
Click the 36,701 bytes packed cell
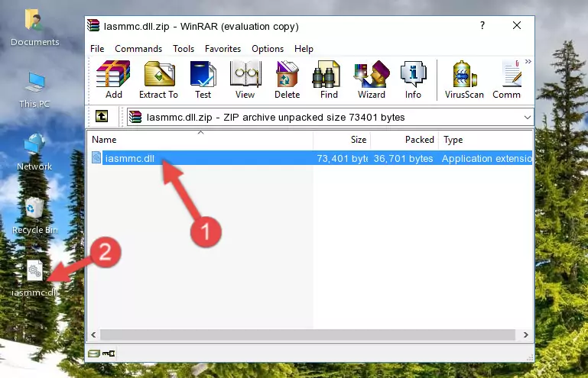(x=403, y=159)
